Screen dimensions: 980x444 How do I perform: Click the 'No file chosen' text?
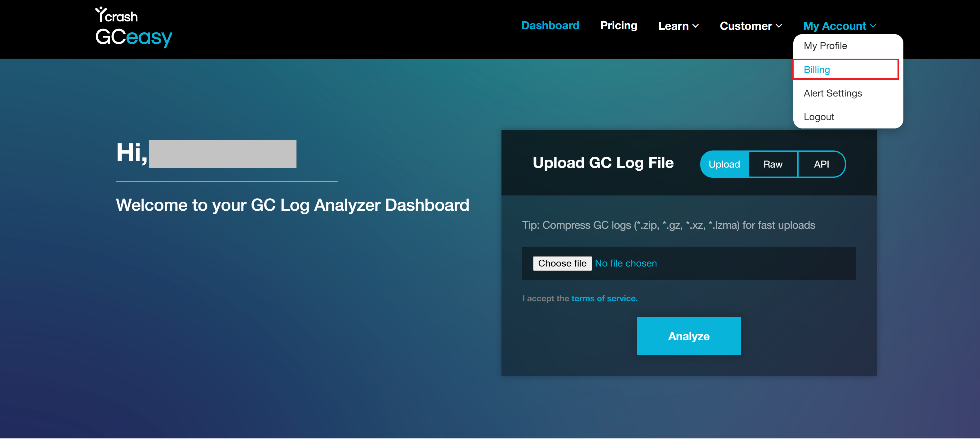point(626,263)
